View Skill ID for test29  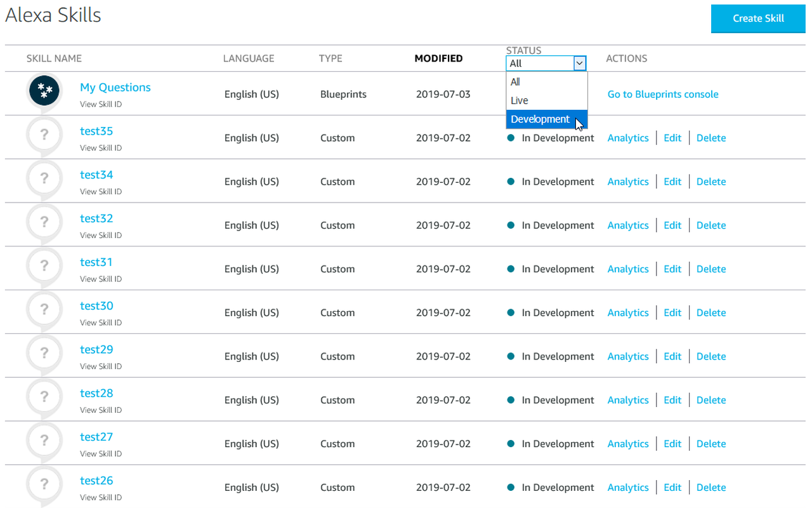pos(101,366)
